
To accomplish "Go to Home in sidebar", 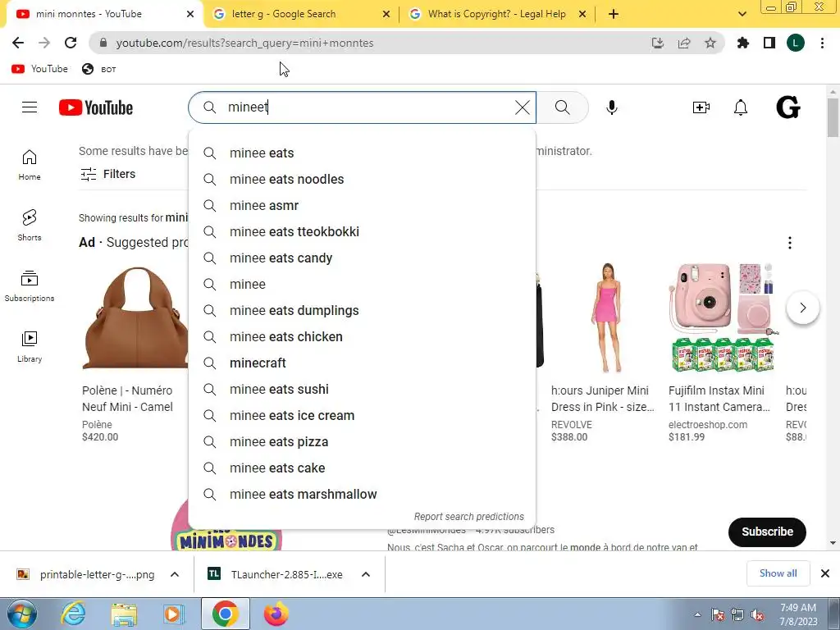I will click(30, 165).
